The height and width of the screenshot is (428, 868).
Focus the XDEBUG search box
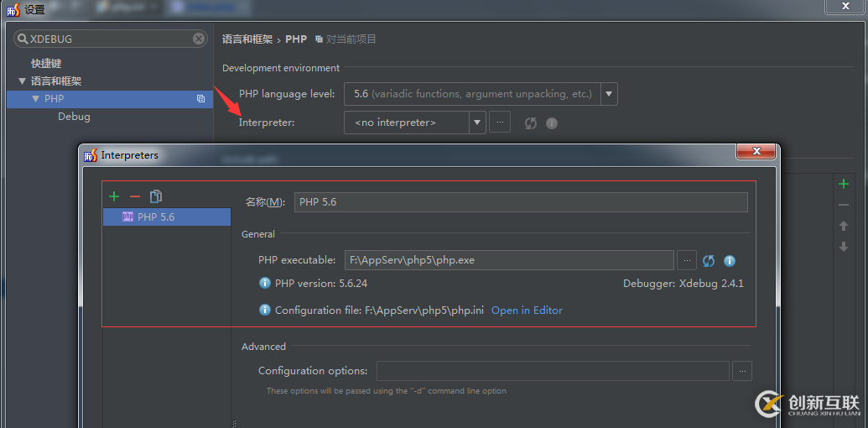point(110,39)
